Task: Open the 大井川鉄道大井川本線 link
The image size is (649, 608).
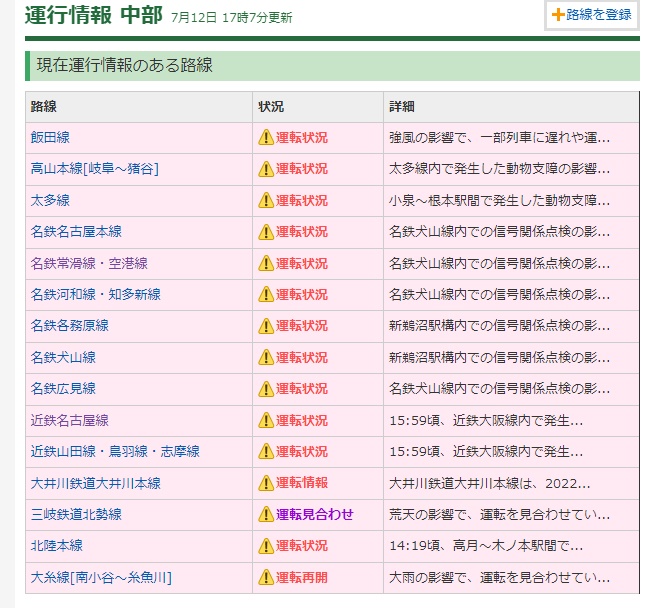Action: click(x=96, y=483)
